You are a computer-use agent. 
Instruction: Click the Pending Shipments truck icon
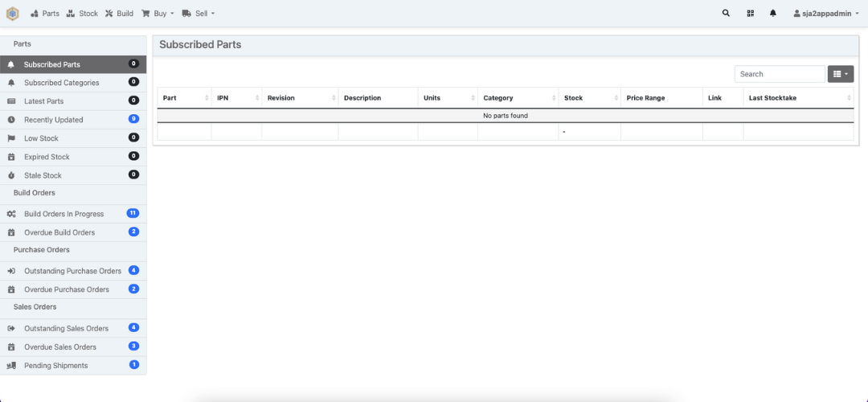tap(11, 366)
